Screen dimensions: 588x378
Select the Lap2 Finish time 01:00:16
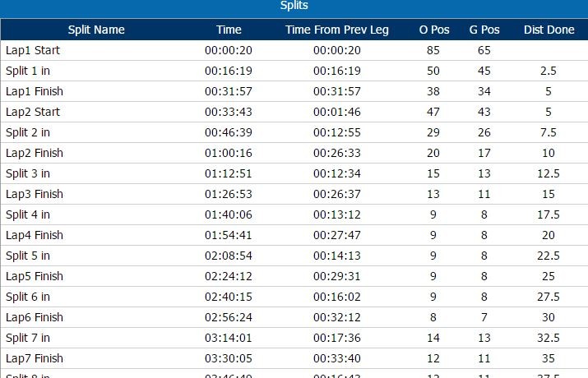pos(229,153)
